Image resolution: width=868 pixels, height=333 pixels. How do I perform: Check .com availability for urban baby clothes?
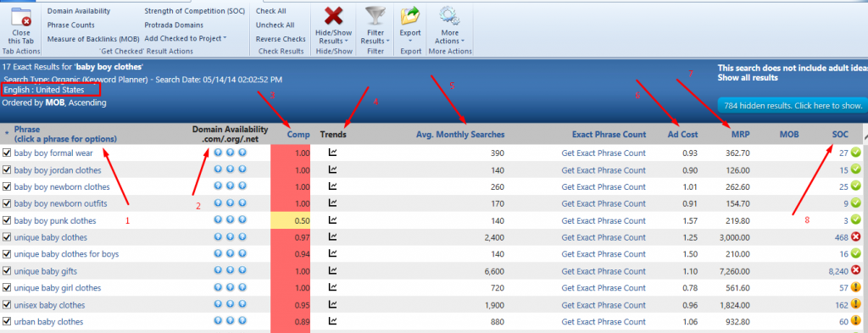(218, 321)
